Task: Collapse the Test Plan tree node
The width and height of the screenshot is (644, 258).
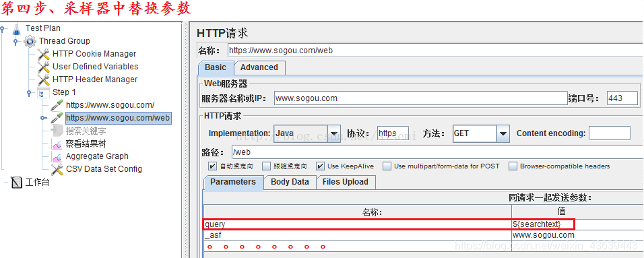Action: point(3,29)
